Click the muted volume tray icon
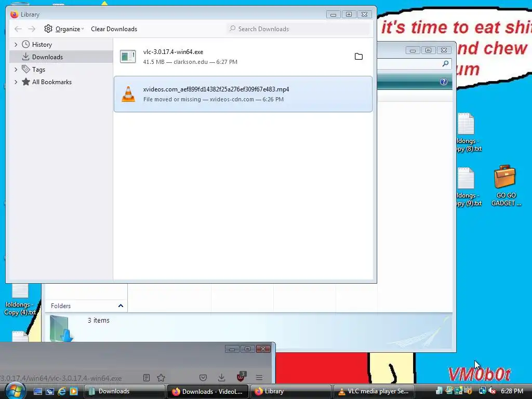532x399 pixels. (x=492, y=391)
